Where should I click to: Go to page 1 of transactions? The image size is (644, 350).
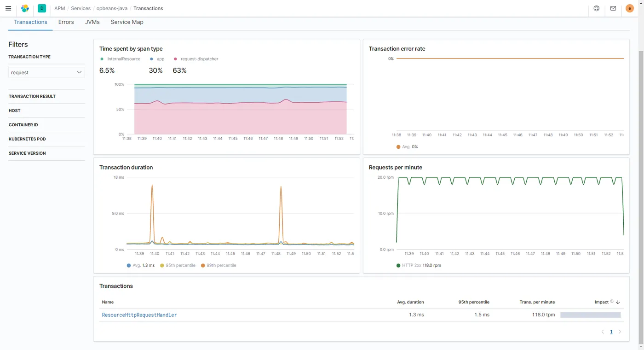point(611,332)
